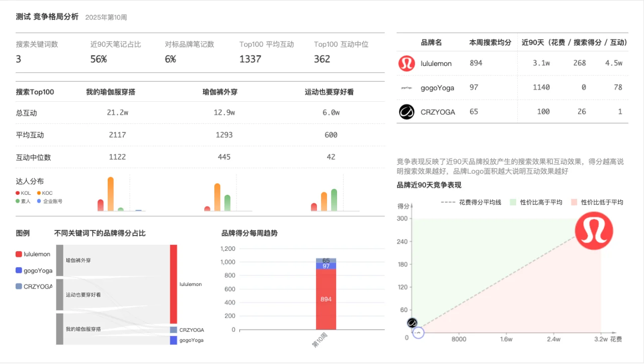Click the red 894 bar segment in the trend chart
The image size is (644, 364).
click(x=326, y=299)
